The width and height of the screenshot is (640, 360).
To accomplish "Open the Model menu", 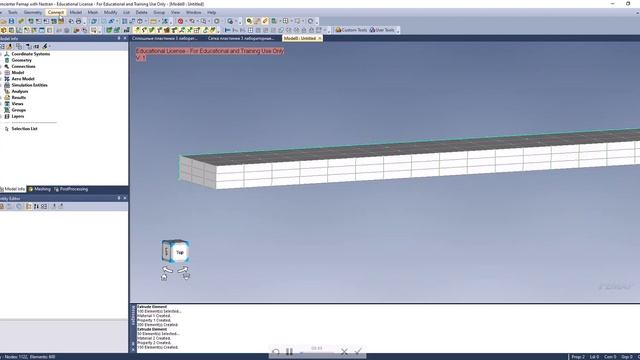I will (76, 13).
